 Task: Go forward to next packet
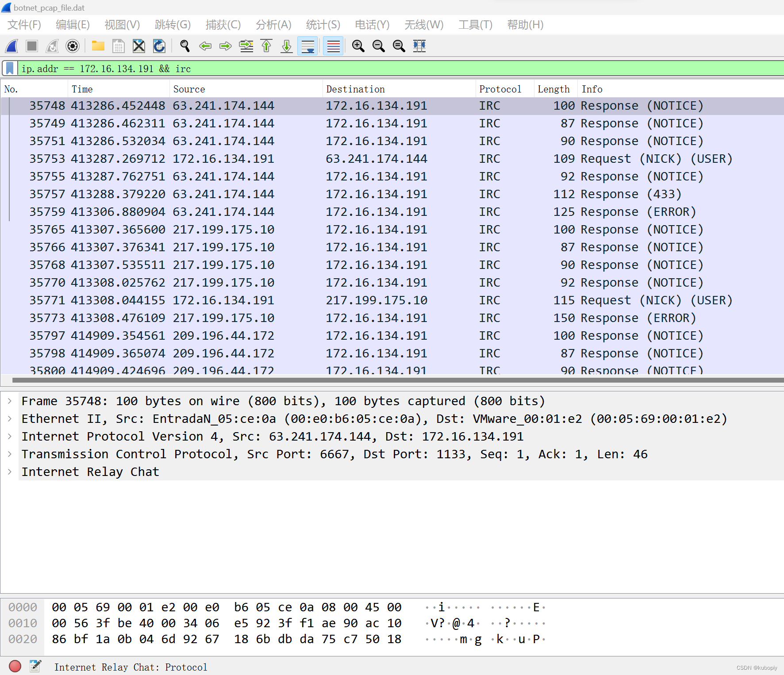point(226,46)
